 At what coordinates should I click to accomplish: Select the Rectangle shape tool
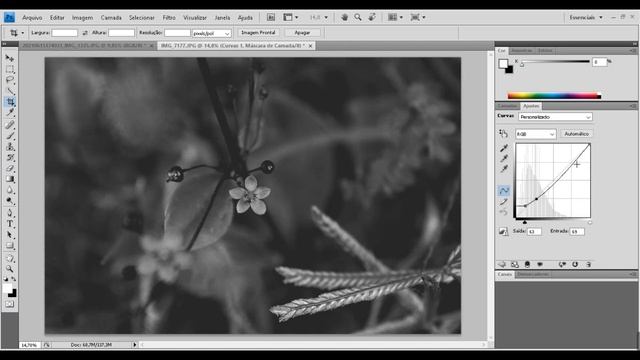[x=9, y=246]
